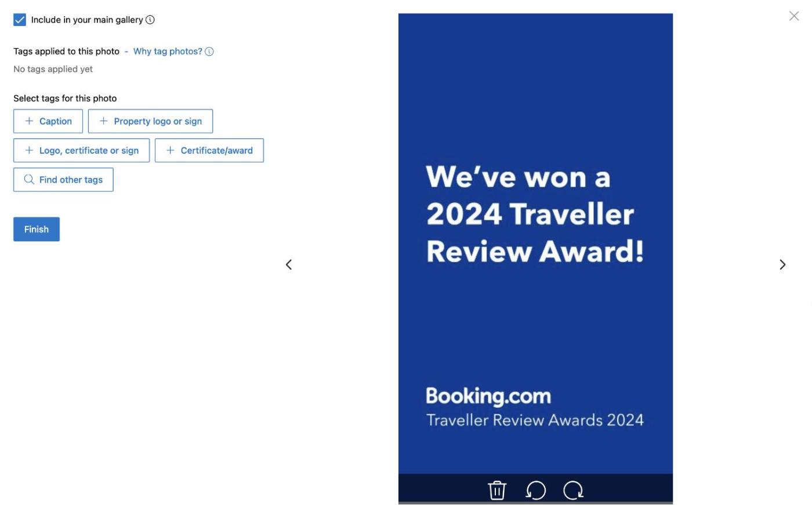Advance to the next photo
Viewport: 812px width, 505px height.
click(x=782, y=264)
